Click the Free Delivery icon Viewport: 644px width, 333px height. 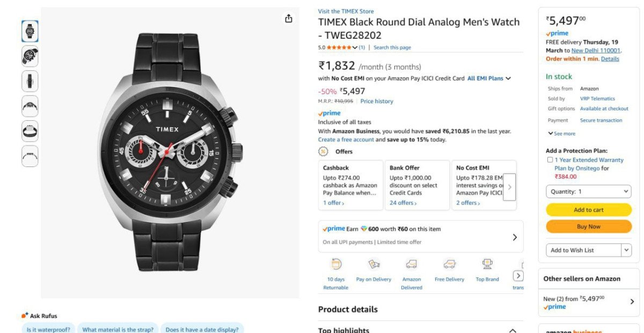coord(449,264)
